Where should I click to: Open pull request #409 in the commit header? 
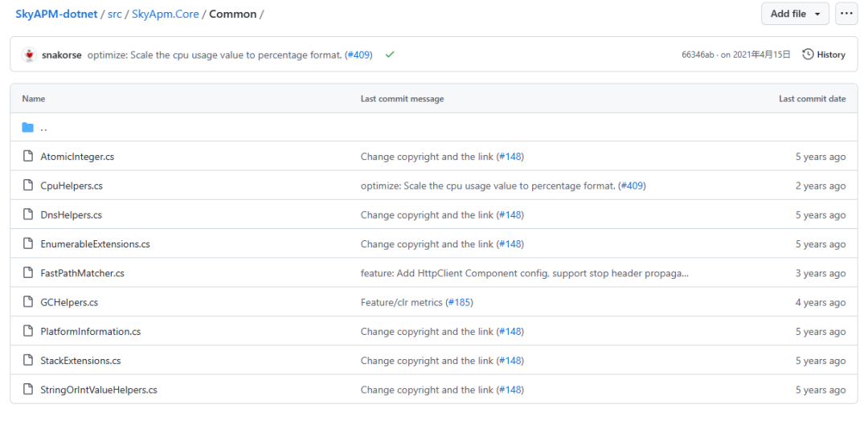[358, 55]
